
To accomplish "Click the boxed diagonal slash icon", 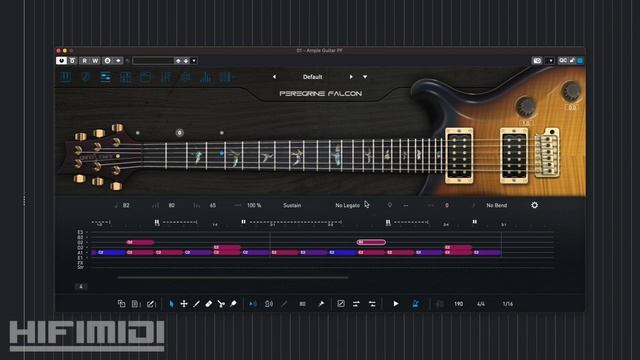I will pyautogui.click(x=341, y=304).
